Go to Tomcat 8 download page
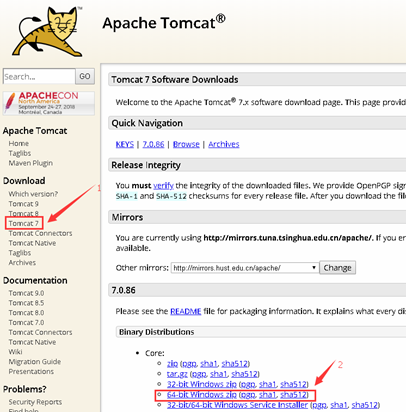Screen dimensions: 406x412 point(23,213)
